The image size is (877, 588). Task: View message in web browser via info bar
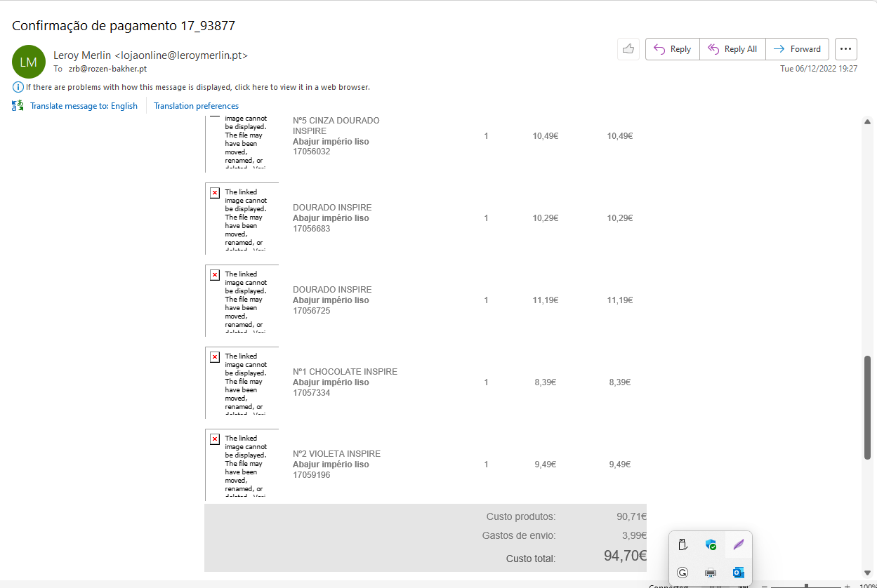[198, 87]
